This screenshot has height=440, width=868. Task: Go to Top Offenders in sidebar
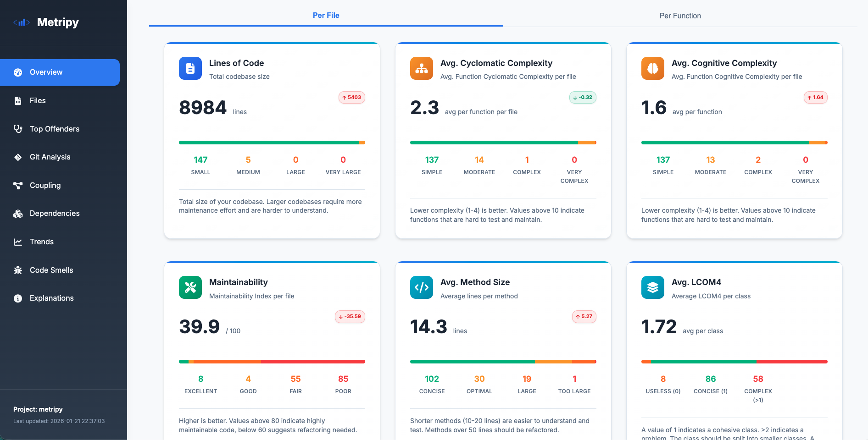click(x=54, y=129)
